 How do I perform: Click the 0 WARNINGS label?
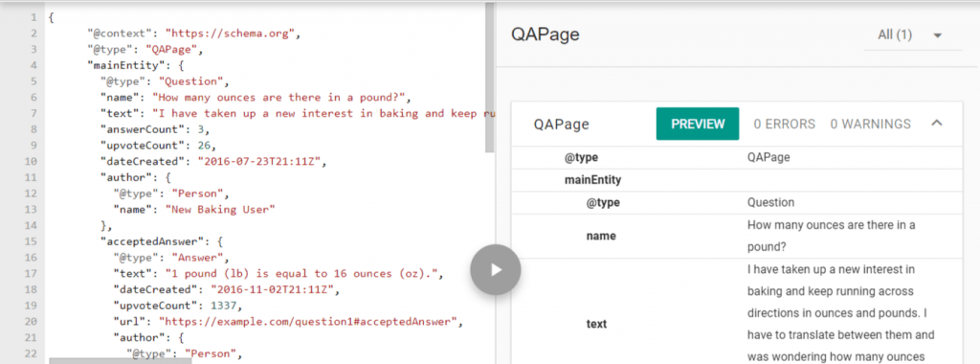tap(871, 125)
